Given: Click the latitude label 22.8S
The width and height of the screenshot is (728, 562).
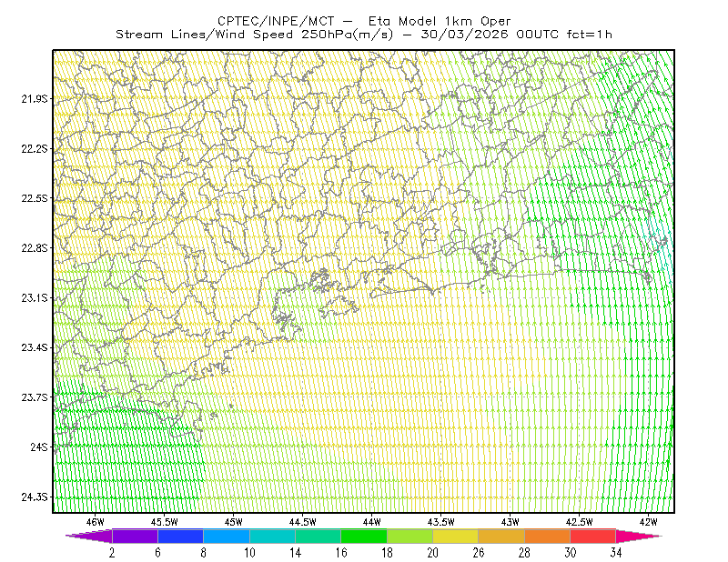Looking at the screenshot, I should tap(35, 248).
